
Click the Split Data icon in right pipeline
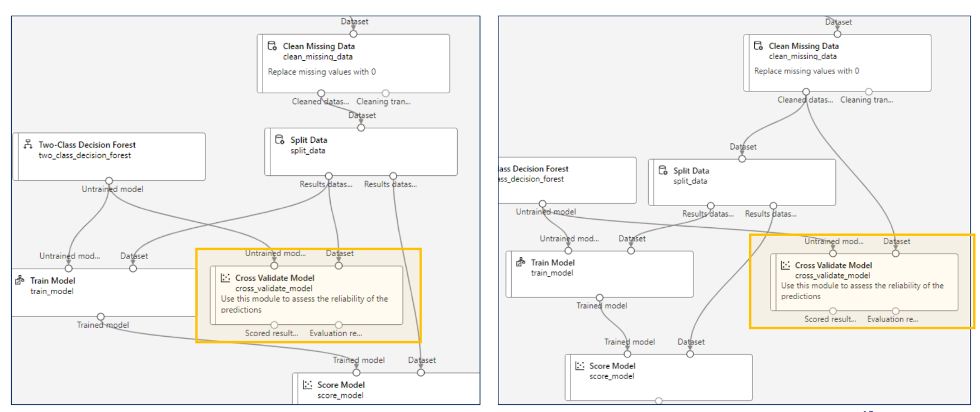coord(663,170)
